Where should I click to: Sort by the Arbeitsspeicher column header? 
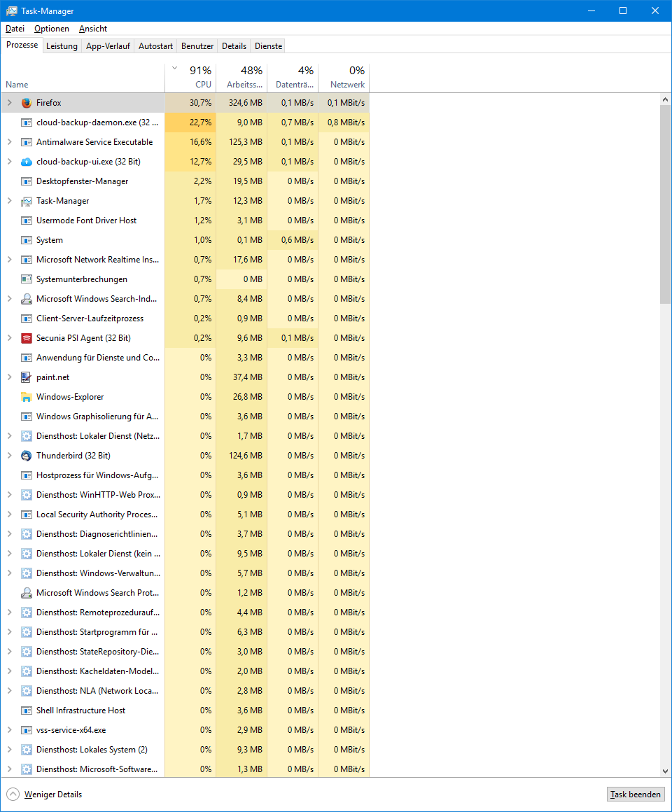tap(241, 77)
